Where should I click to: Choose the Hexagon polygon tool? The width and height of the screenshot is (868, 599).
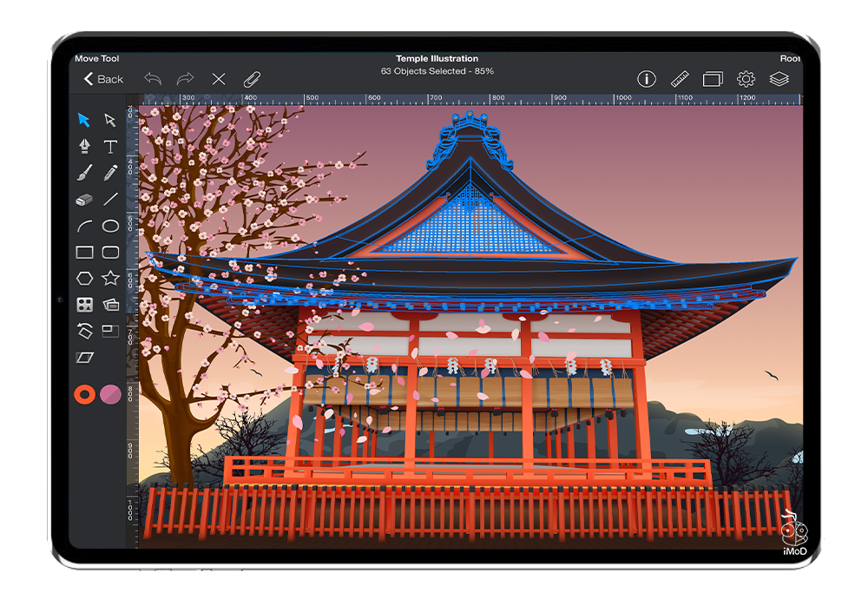point(84,279)
